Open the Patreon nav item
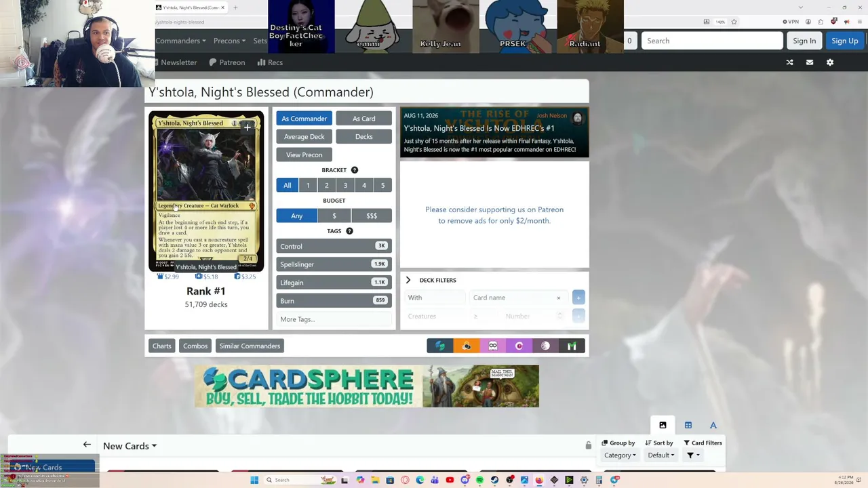Viewport: 868px width, 488px height. pyautogui.click(x=227, y=62)
